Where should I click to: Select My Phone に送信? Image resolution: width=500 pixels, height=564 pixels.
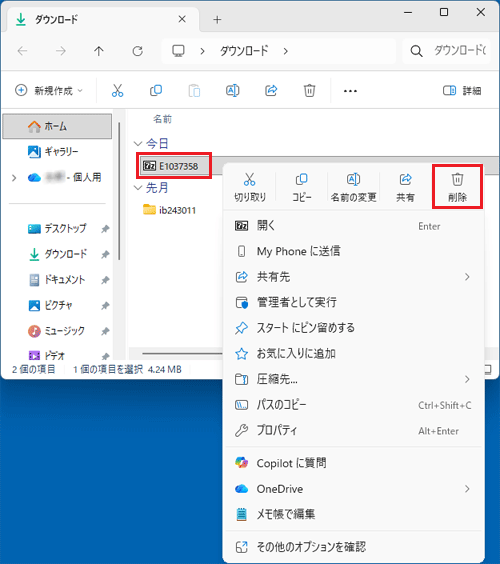[x=353, y=251]
